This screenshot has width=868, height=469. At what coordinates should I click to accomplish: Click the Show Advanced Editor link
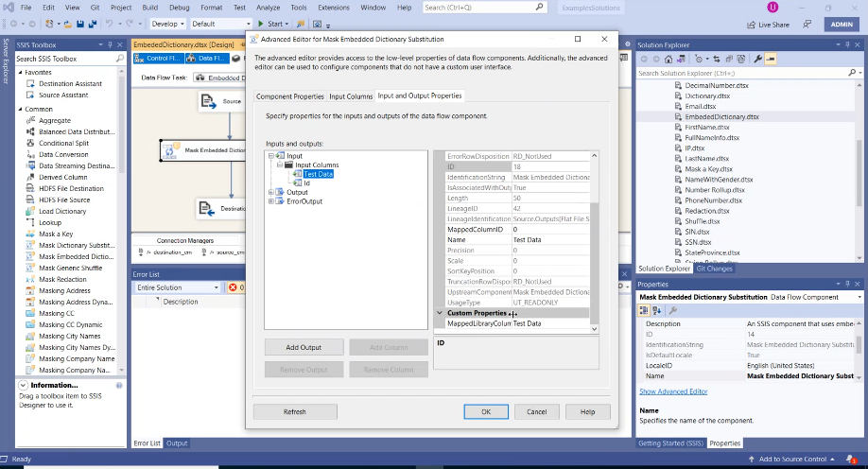pyautogui.click(x=673, y=391)
